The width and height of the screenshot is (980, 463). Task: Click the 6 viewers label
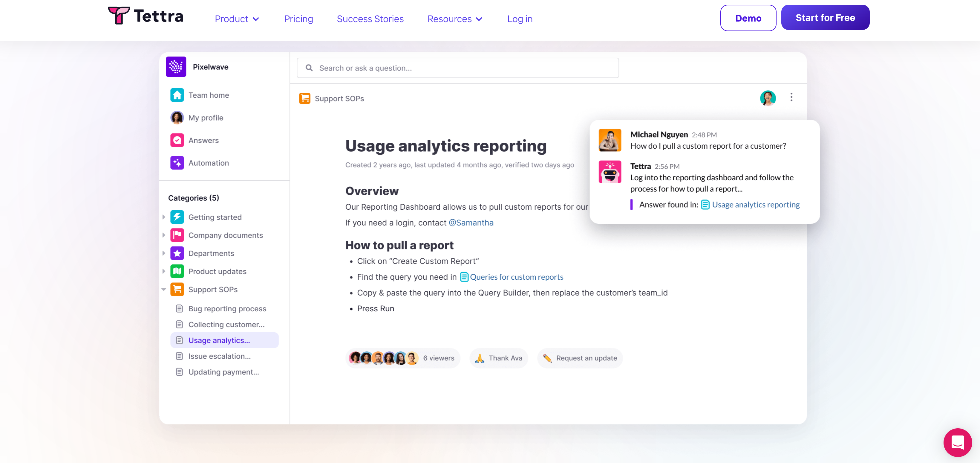[439, 358]
